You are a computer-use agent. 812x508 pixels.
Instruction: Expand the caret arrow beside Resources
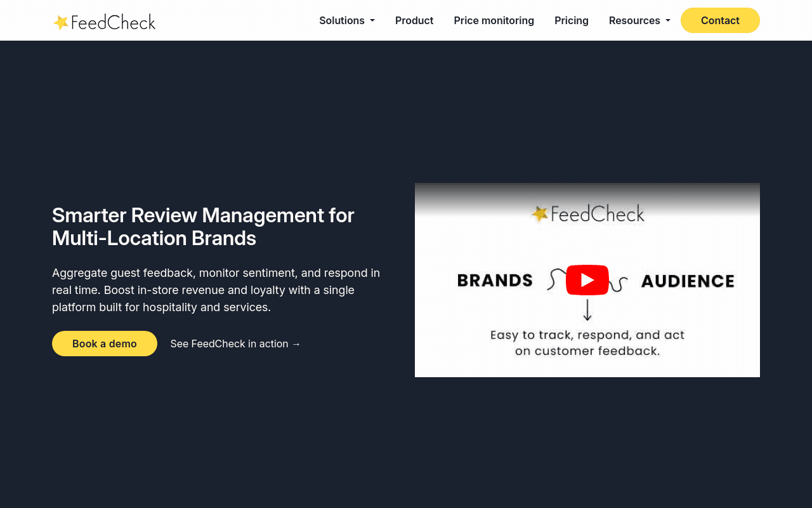click(x=668, y=21)
